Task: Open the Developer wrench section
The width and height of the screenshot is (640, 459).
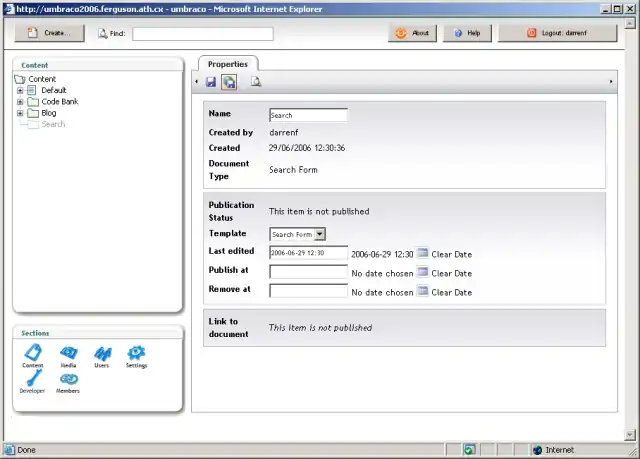Action: click(x=32, y=379)
